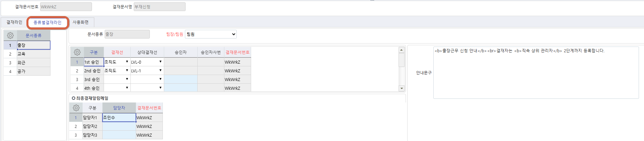The width and height of the screenshot is (644, 141).
Task: Click the gear icon in the 최종결재알림메일 grid
Action: click(x=76, y=108)
